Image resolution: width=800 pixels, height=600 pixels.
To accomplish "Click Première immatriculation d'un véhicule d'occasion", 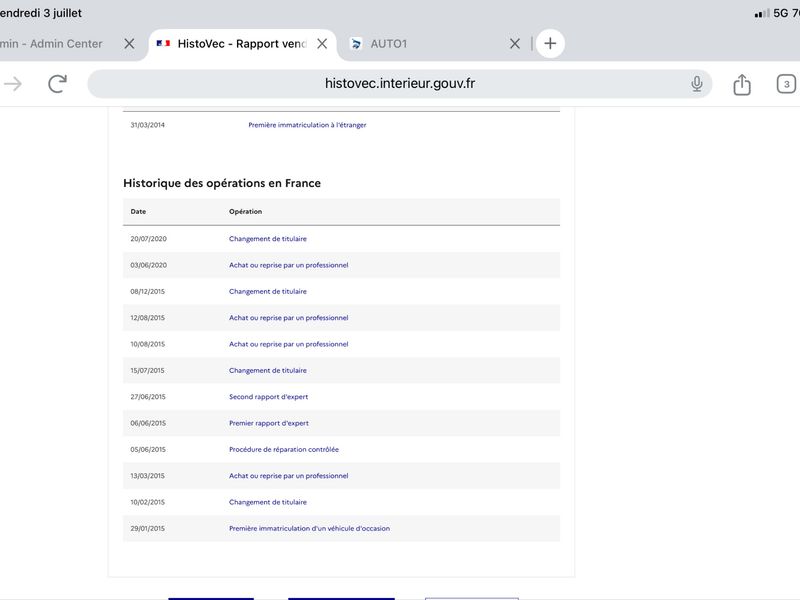I will click(309, 529).
